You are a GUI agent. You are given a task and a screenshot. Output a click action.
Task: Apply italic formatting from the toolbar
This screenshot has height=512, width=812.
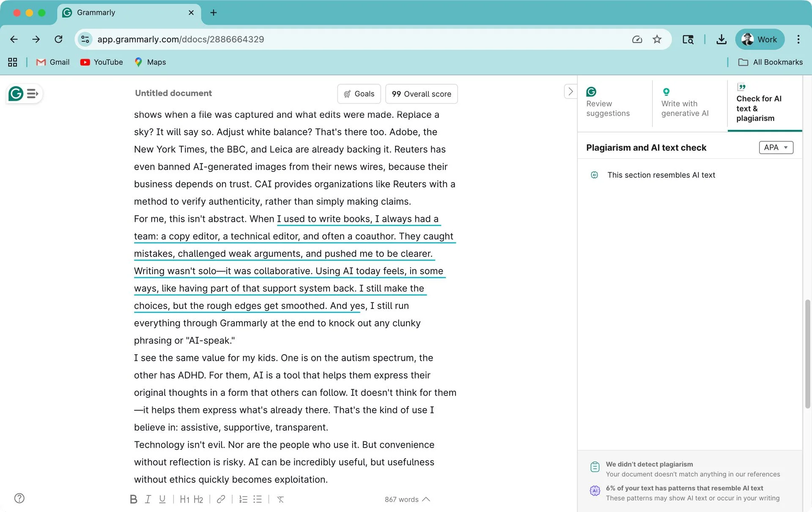(x=148, y=499)
